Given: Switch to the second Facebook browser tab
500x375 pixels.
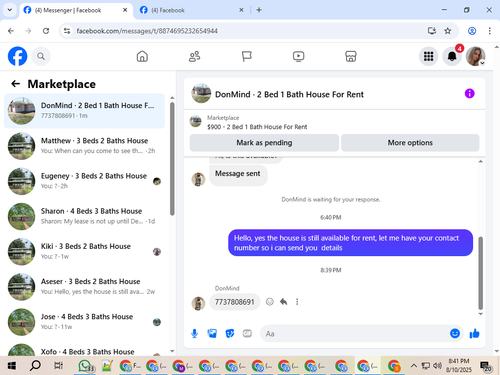Looking at the screenshot, I should pos(192,10).
